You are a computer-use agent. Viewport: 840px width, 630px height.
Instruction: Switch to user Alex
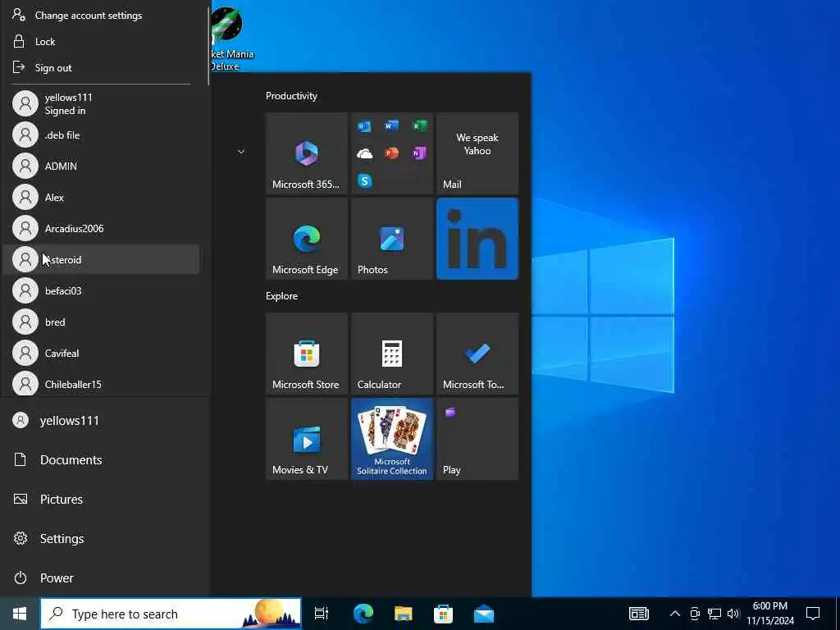point(101,197)
